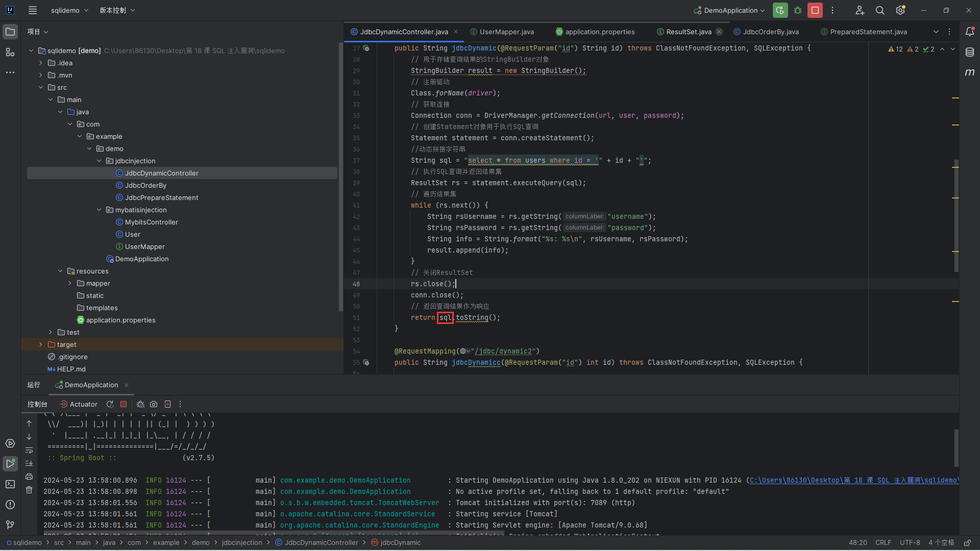Screen dimensions: 980x551
Task: Open the Database tool window
Action: coord(970,52)
